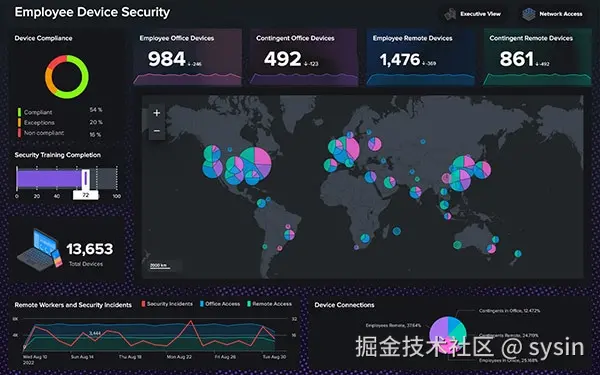Click the Mon Aug 22 axis label

click(179, 357)
